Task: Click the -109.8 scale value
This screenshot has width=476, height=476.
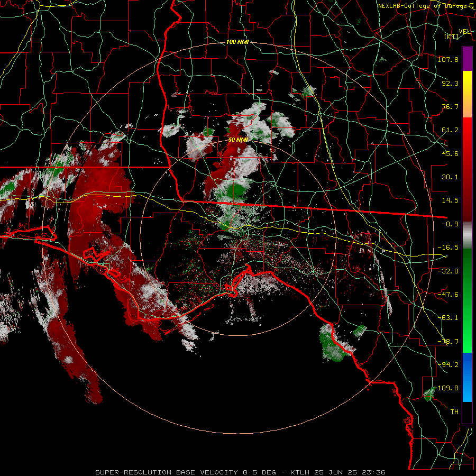Action: [446, 388]
